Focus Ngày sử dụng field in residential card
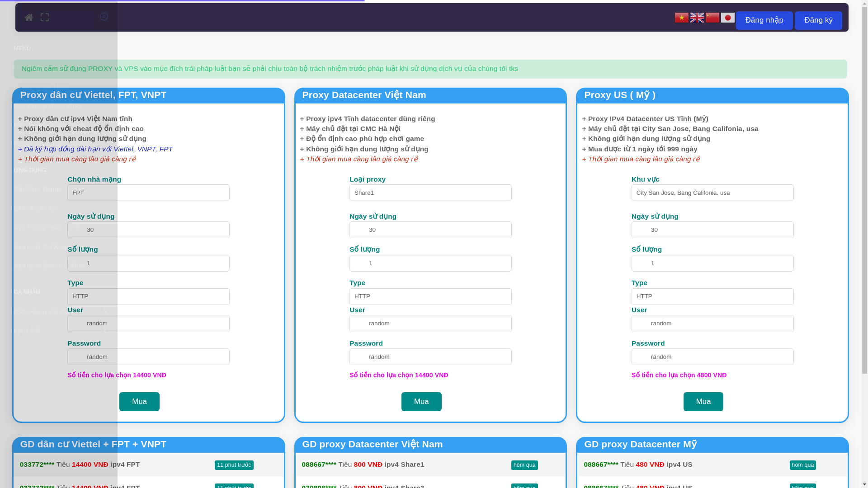 tap(148, 230)
